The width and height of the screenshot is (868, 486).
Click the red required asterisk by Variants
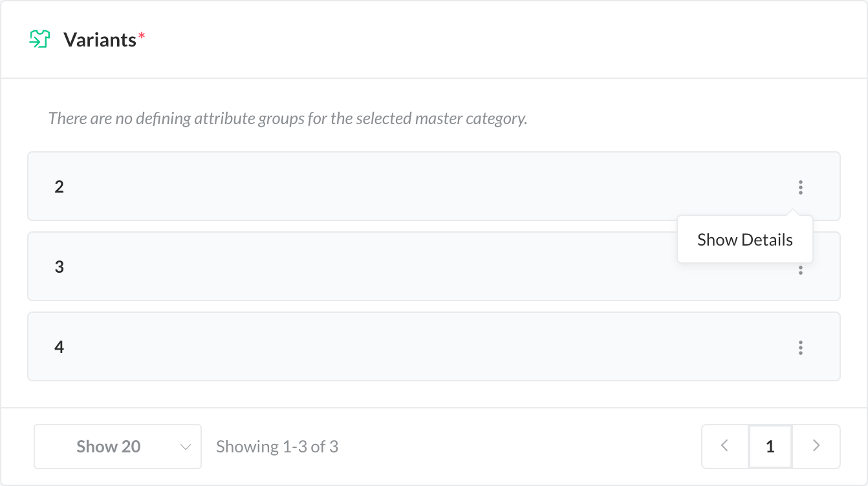point(142,37)
